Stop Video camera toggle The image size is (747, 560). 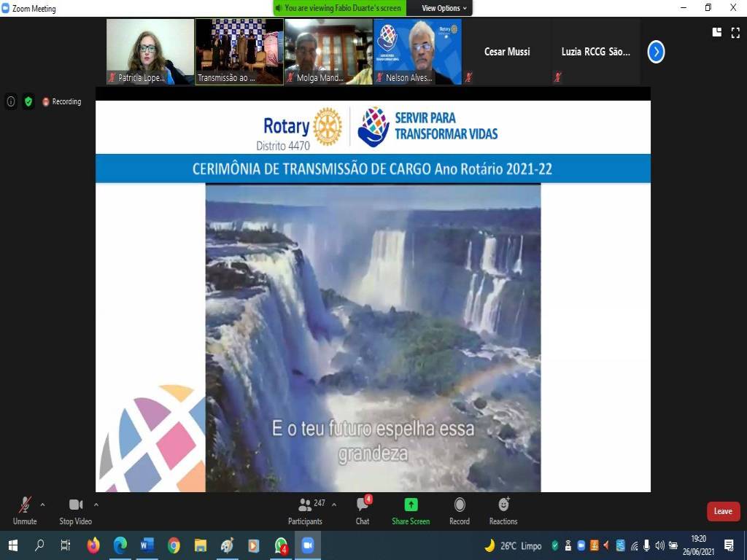tap(75, 508)
